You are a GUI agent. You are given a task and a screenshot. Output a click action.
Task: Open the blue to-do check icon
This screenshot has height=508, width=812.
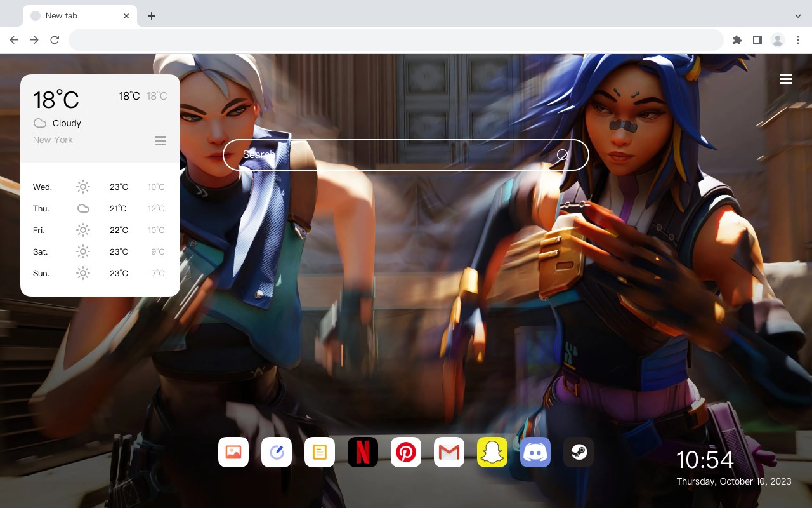pyautogui.click(x=277, y=452)
